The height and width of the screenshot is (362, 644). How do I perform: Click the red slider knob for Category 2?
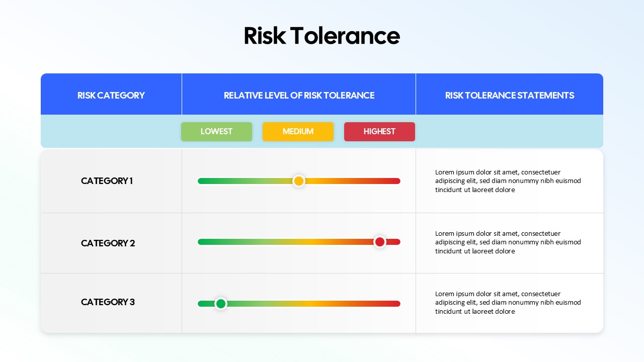[x=380, y=242]
